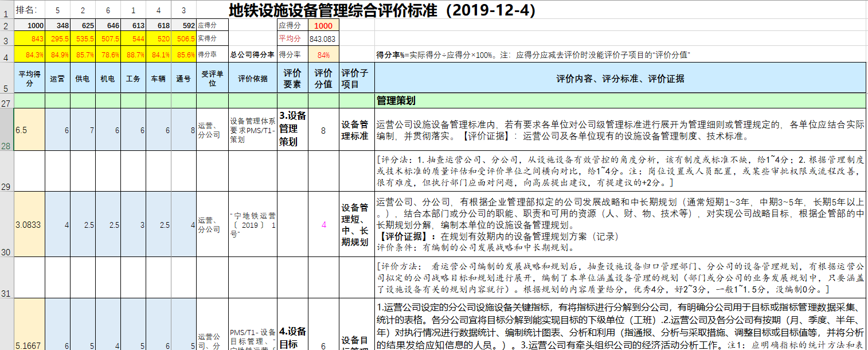Click the 评价依据 header cell
The height and width of the screenshot is (350, 868).
coord(253,79)
